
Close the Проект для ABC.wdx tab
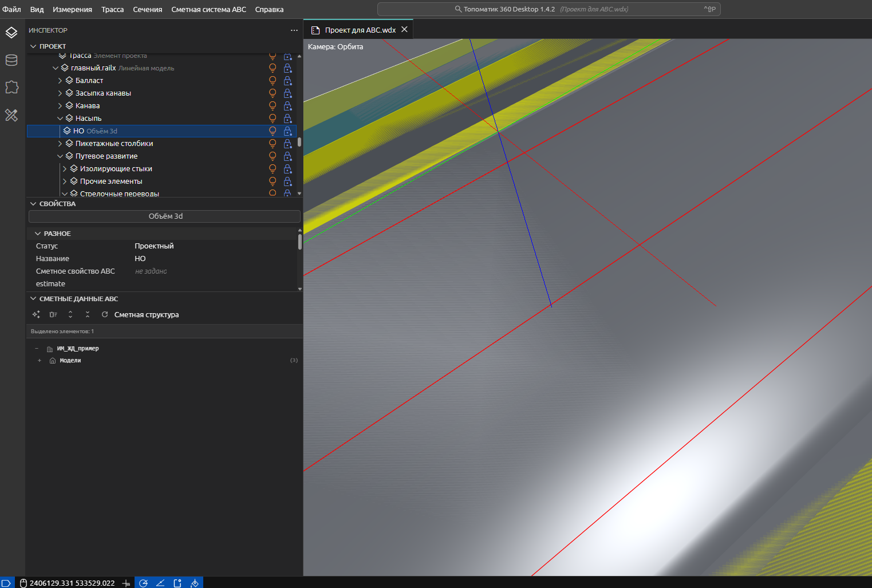pyautogui.click(x=405, y=30)
